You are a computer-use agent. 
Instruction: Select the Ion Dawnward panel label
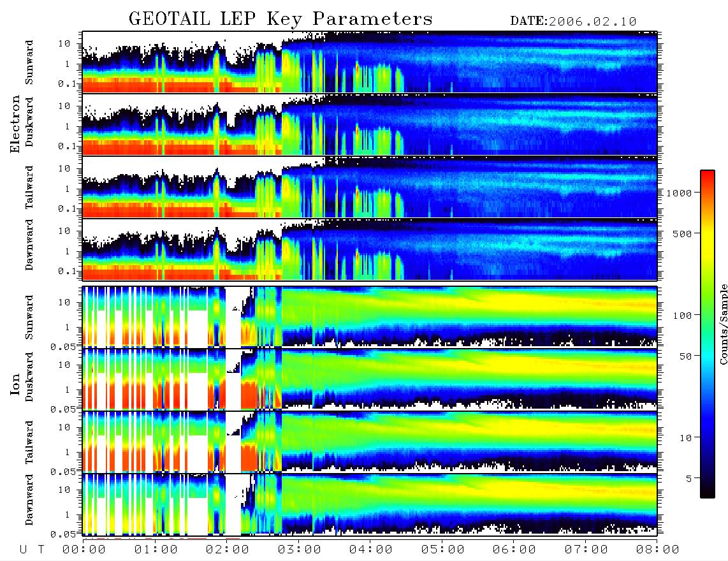[x=29, y=500]
